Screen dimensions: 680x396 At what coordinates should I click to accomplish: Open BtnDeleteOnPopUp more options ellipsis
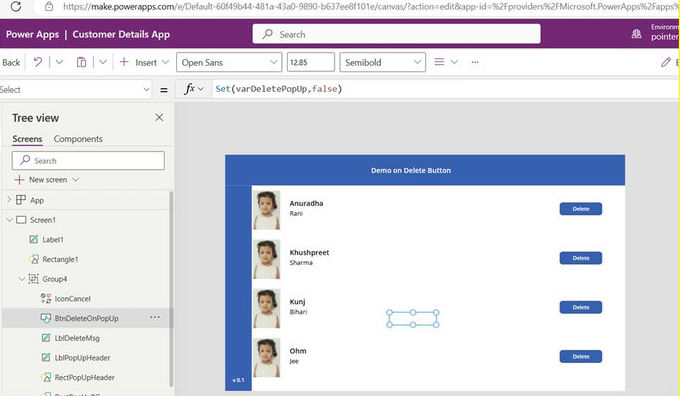pyautogui.click(x=155, y=317)
